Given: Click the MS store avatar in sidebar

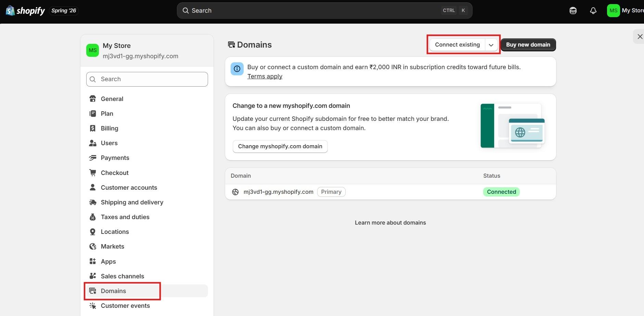Looking at the screenshot, I should [x=92, y=50].
